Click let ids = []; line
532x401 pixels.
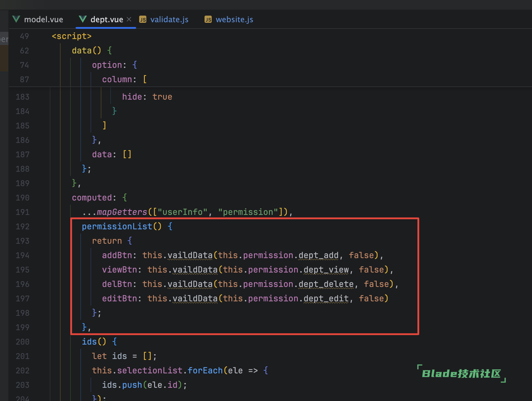click(124, 356)
